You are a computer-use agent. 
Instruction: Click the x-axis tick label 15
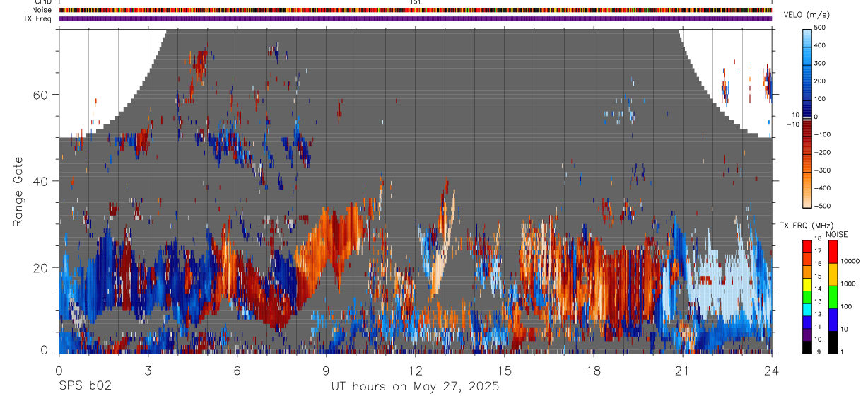[504, 371]
